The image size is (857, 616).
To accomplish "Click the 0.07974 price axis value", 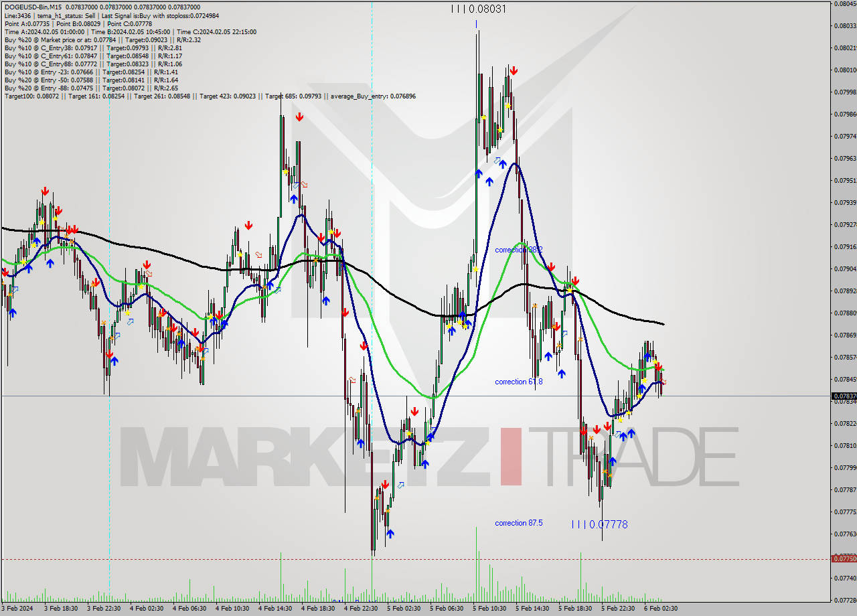I will [845, 137].
